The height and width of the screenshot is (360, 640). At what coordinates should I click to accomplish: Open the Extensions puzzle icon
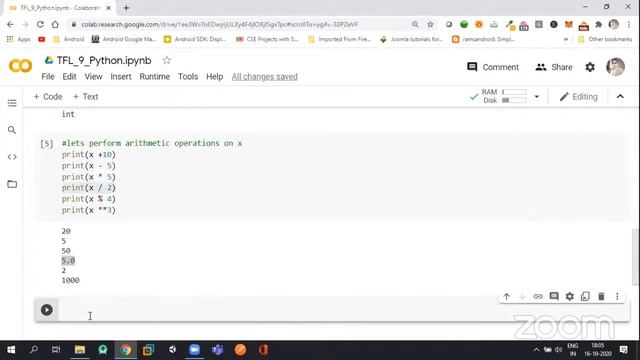click(x=598, y=24)
